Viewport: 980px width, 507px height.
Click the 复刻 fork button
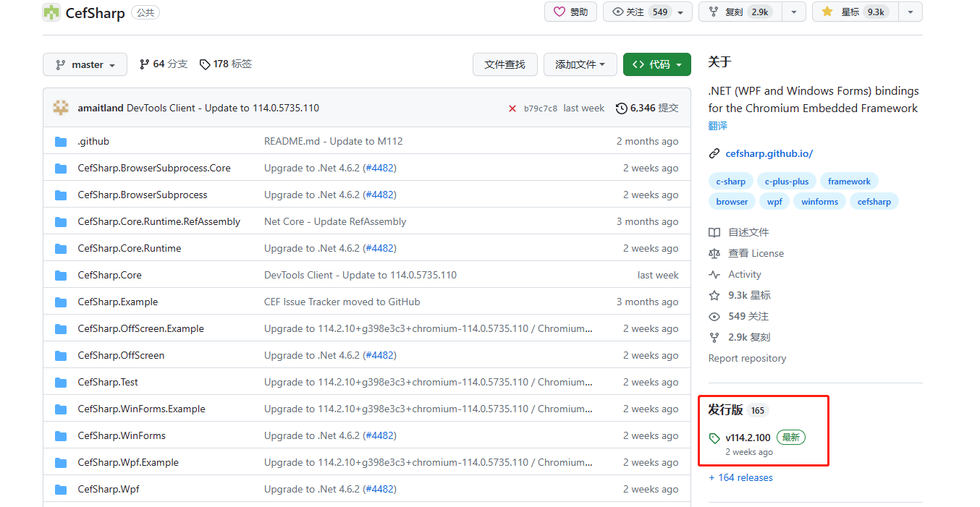coord(740,12)
